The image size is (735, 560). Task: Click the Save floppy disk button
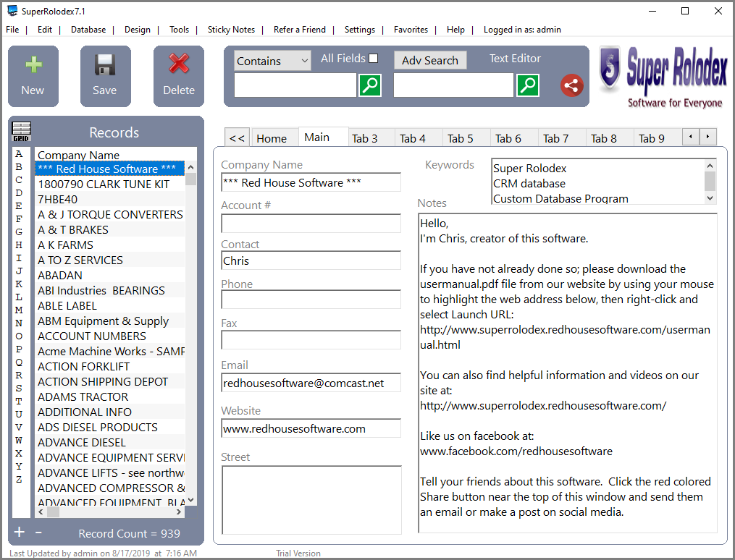click(106, 76)
